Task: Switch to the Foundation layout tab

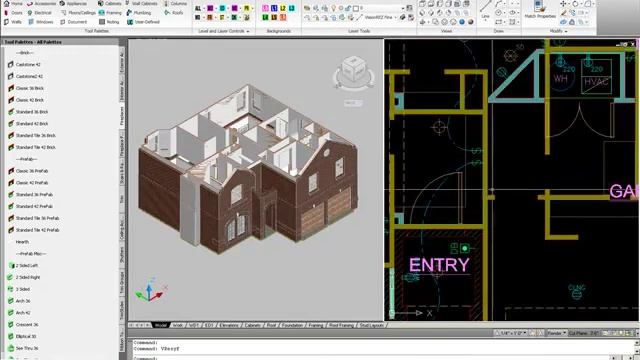Action: pos(292,325)
